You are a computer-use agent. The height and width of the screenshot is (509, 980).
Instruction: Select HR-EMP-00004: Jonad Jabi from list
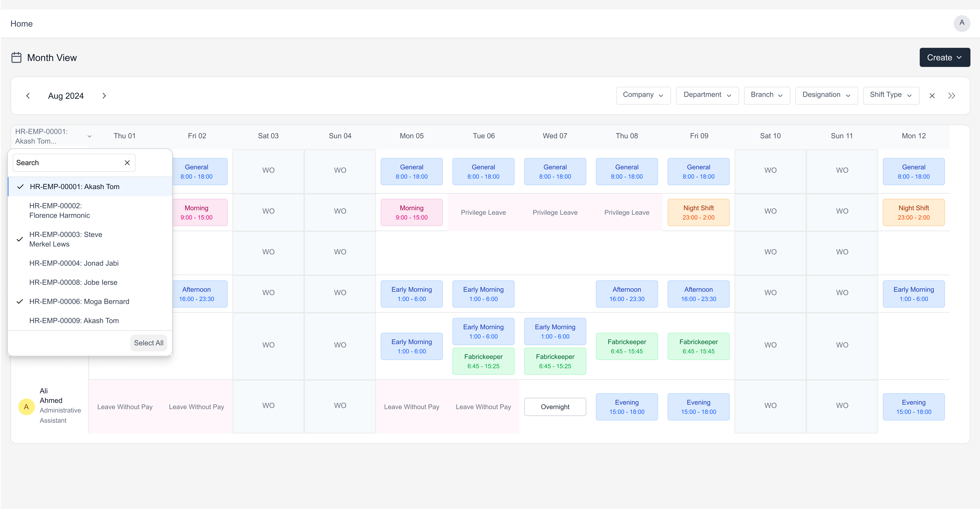click(x=74, y=263)
